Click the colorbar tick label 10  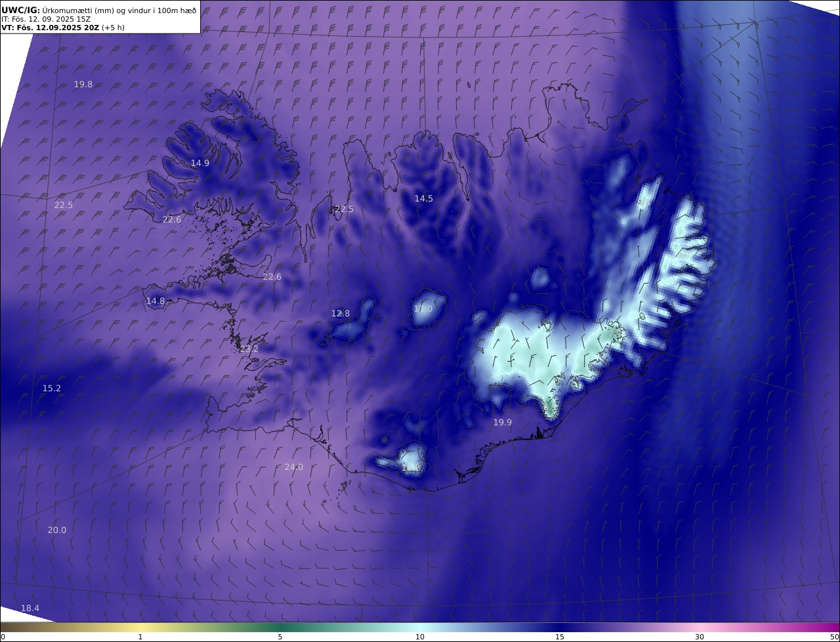pyautogui.click(x=420, y=637)
